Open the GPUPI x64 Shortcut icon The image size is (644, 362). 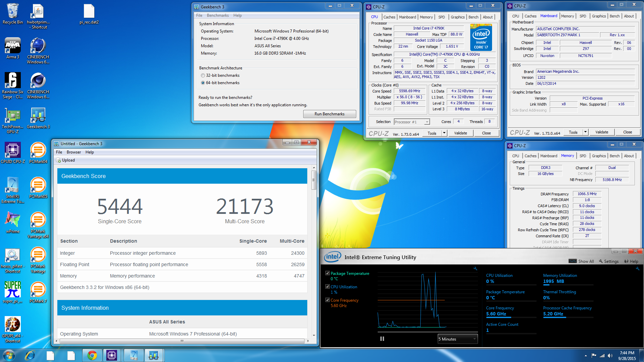12,329
